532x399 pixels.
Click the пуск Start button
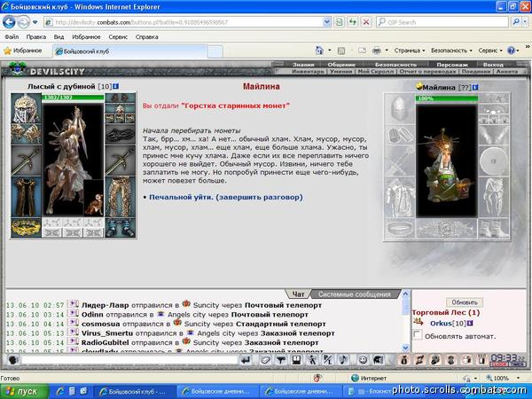pyautogui.click(x=24, y=391)
